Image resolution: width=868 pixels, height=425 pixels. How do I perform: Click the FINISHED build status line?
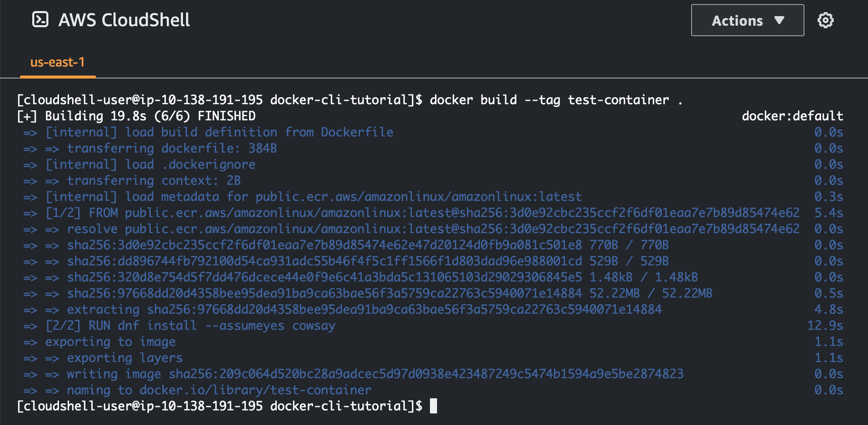tap(136, 116)
